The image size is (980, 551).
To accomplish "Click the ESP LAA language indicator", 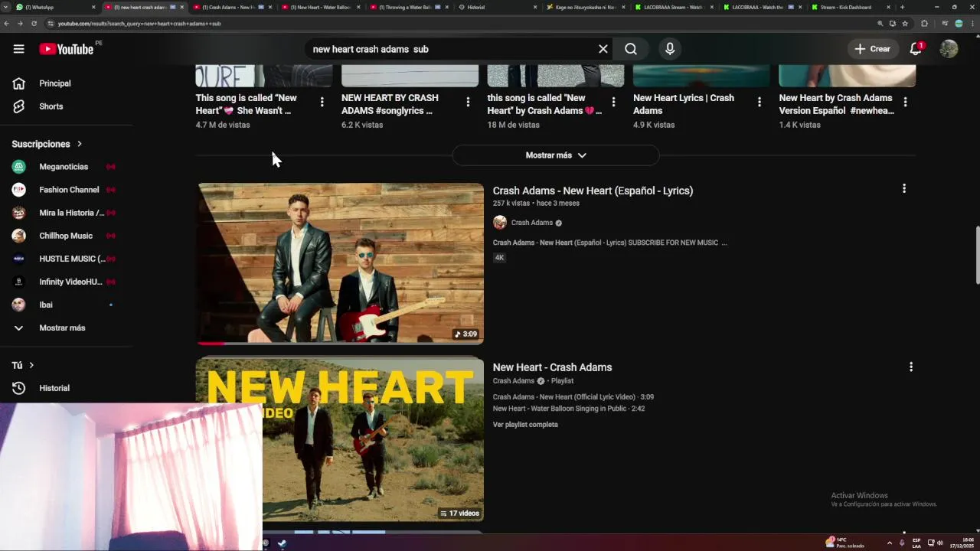I will [x=916, y=543].
